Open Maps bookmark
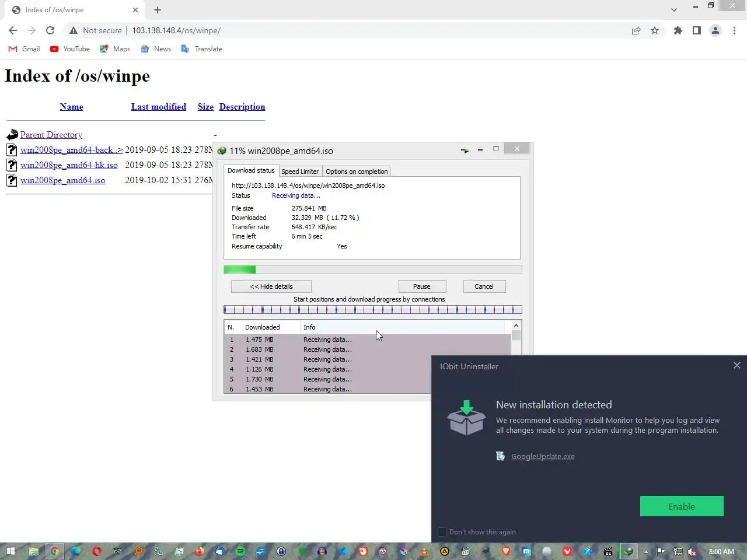The image size is (747, 560). [115, 49]
